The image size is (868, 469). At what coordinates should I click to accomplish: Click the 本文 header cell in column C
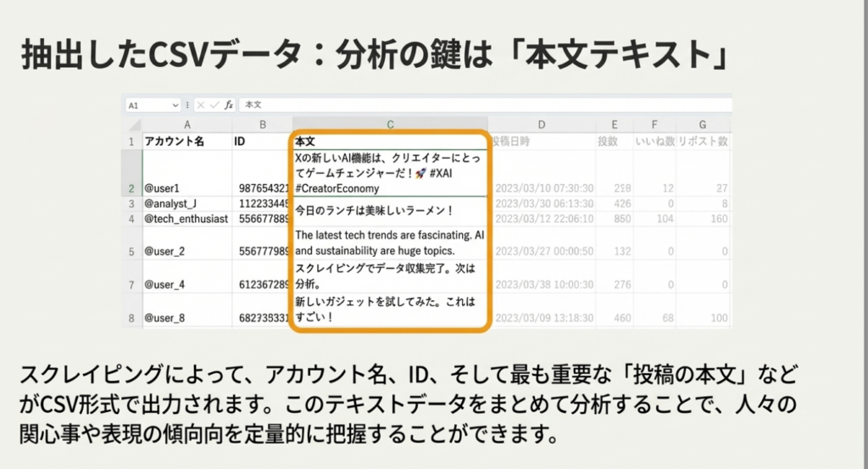click(x=390, y=142)
